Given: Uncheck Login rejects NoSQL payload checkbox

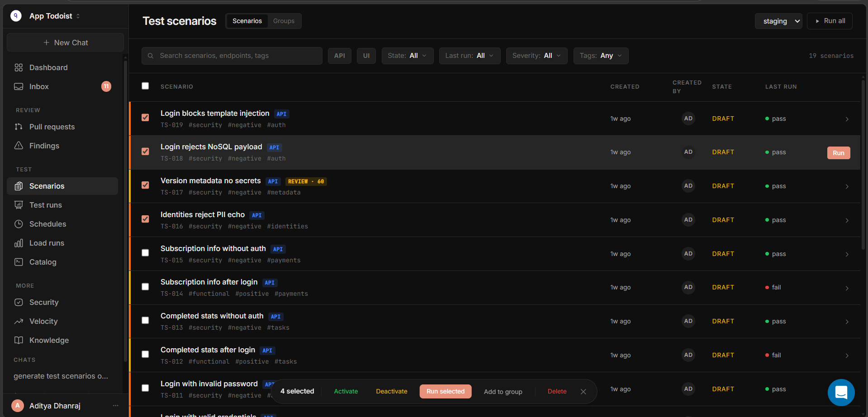Looking at the screenshot, I should (145, 152).
